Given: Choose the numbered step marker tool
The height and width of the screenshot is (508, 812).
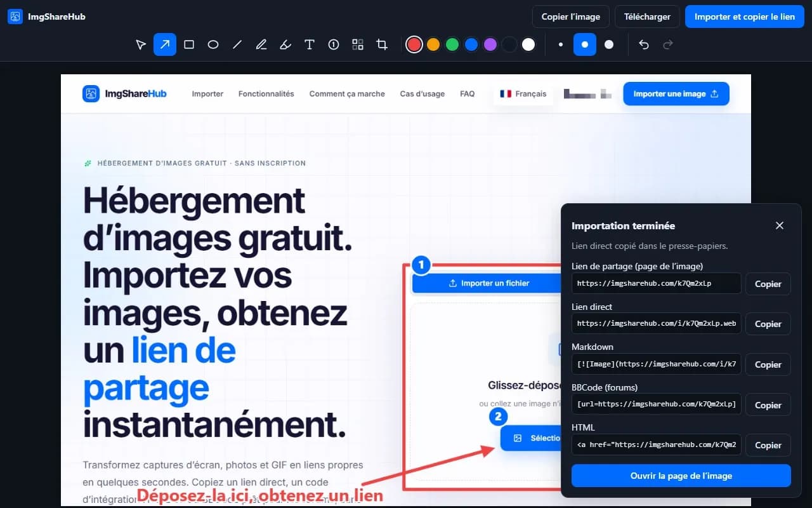Looking at the screenshot, I should pyautogui.click(x=334, y=44).
